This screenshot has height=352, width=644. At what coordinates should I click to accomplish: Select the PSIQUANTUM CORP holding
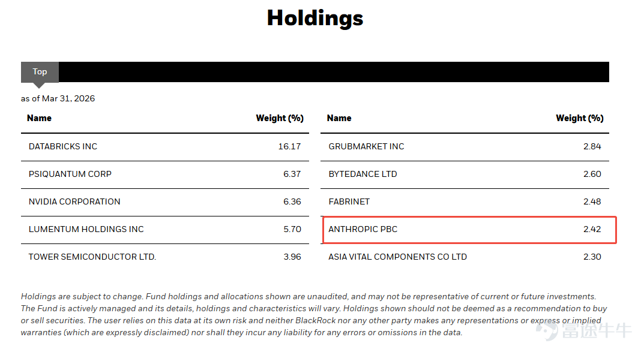(x=164, y=174)
